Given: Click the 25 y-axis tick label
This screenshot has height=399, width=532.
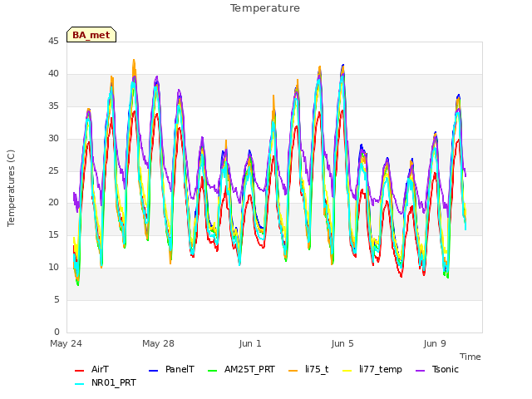Looking at the screenshot, I should (x=53, y=170).
